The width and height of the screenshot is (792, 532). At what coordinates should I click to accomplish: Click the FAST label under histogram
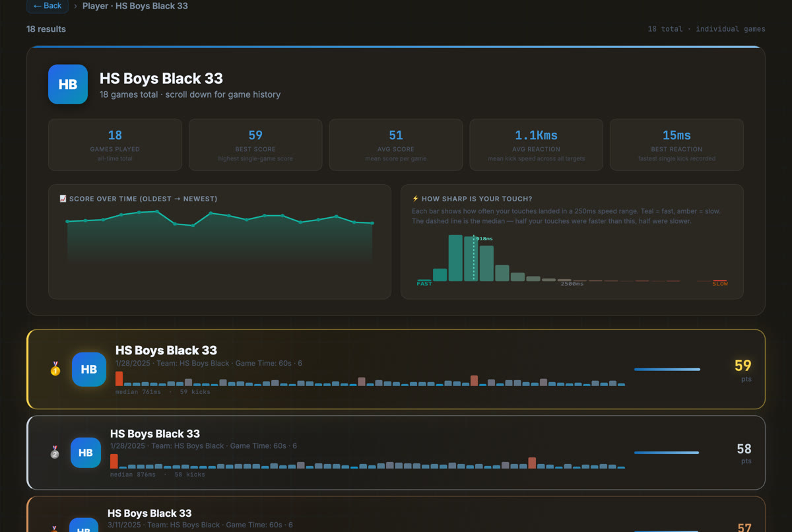pyautogui.click(x=424, y=284)
